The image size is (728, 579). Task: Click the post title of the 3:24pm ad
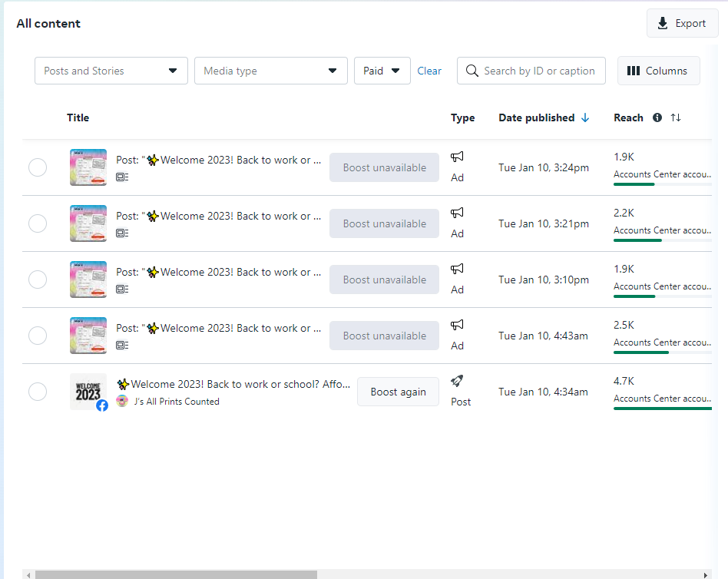coord(218,160)
